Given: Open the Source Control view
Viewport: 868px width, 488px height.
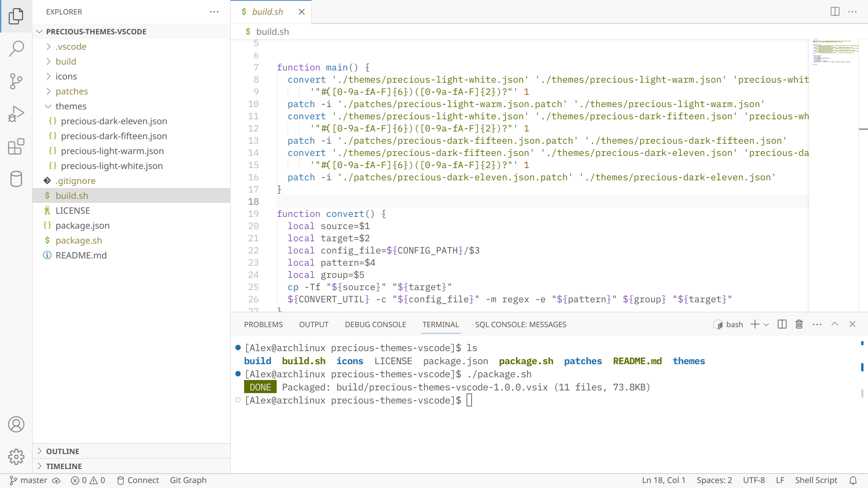Looking at the screenshot, I should (16, 81).
